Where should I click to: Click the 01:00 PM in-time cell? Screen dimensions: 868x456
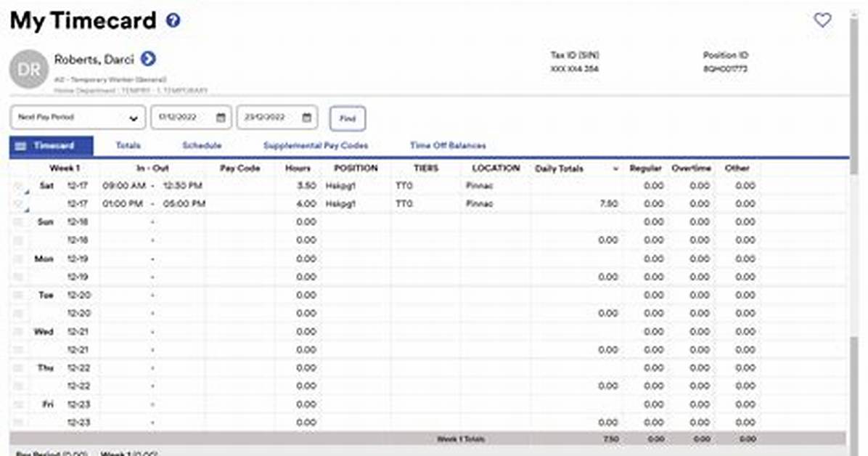pyautogui.click(x=123, y=204)
